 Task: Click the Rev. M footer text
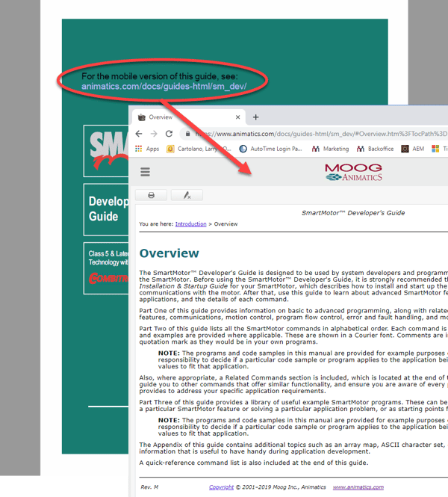(x=149, y=487)
